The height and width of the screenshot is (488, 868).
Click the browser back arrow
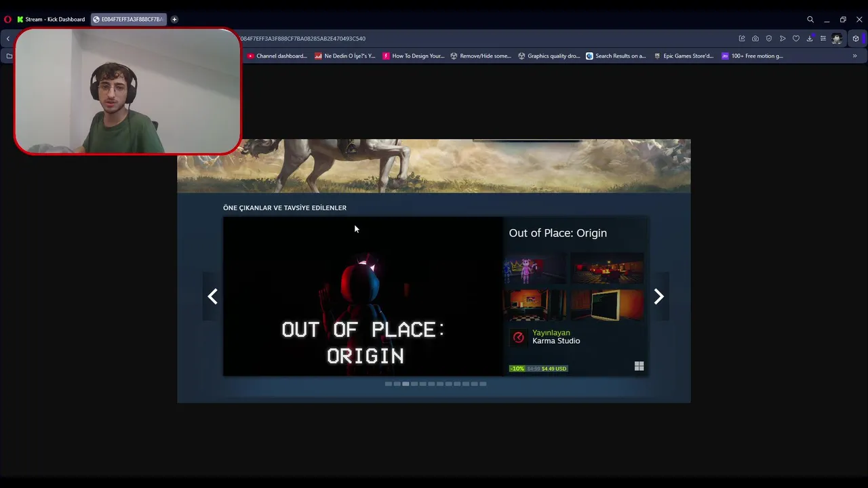coord(8,39)
